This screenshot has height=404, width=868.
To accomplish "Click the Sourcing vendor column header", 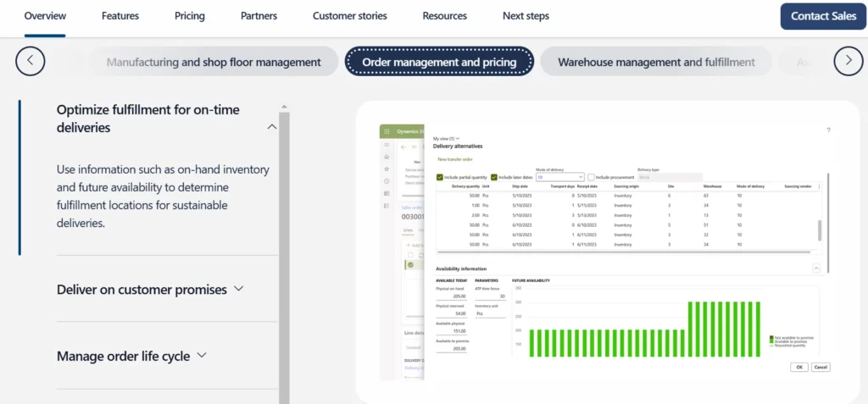I will coord(798,186).
